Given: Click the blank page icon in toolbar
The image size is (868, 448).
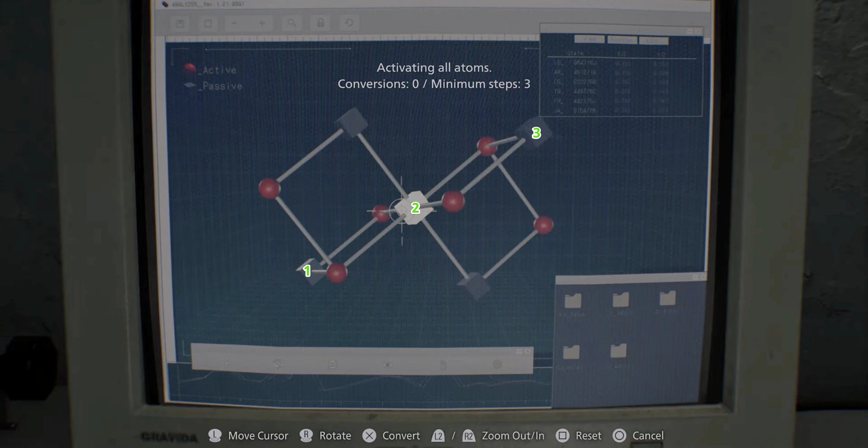Looking at the screenshot, I should [x=208, y=23].
